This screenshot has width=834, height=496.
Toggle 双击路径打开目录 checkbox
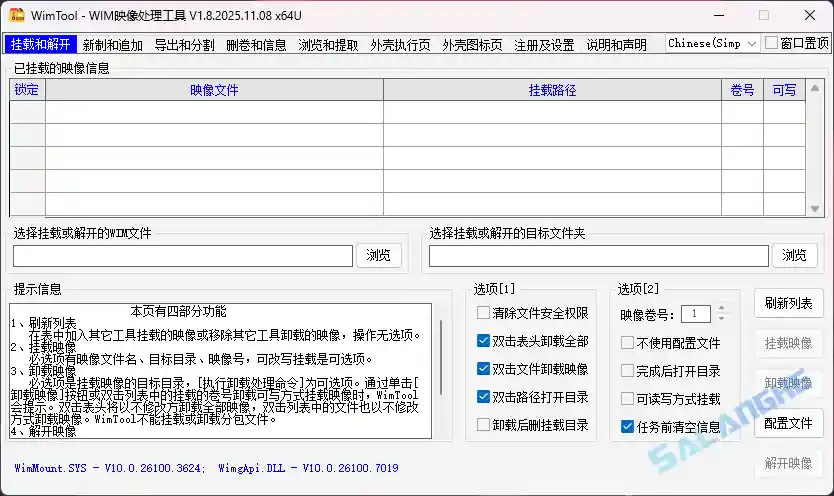483,397
